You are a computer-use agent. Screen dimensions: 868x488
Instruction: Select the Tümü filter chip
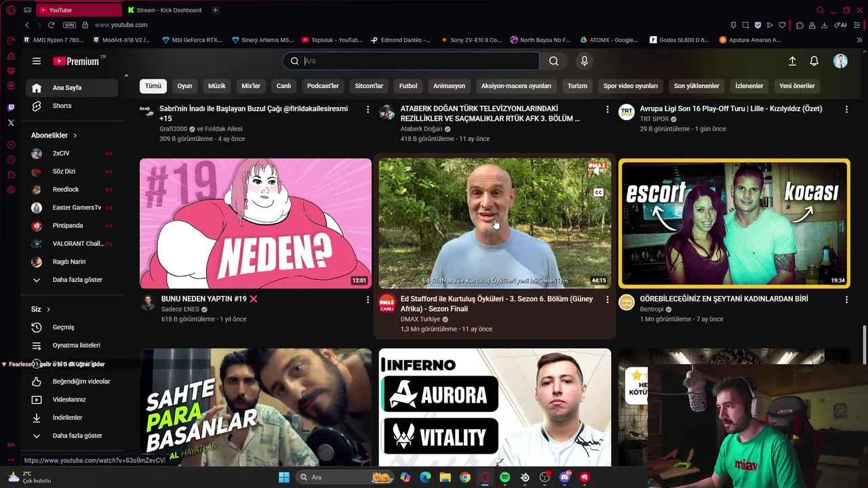point(153,86)
